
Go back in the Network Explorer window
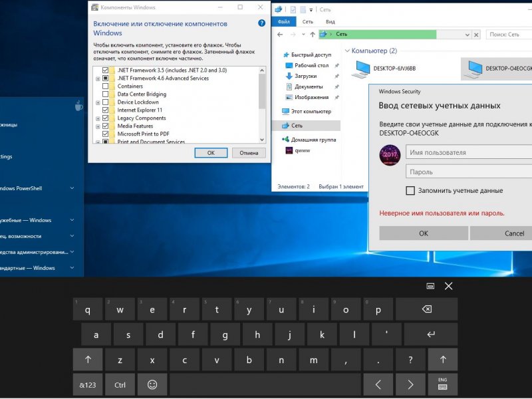coord(280,35)
